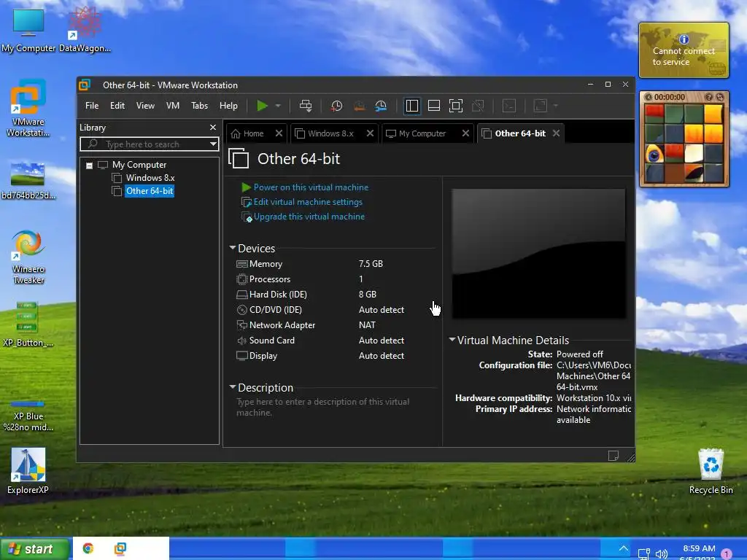Open the Tabs menu
Screen dimensions: 747x560
tap(199, 106)
